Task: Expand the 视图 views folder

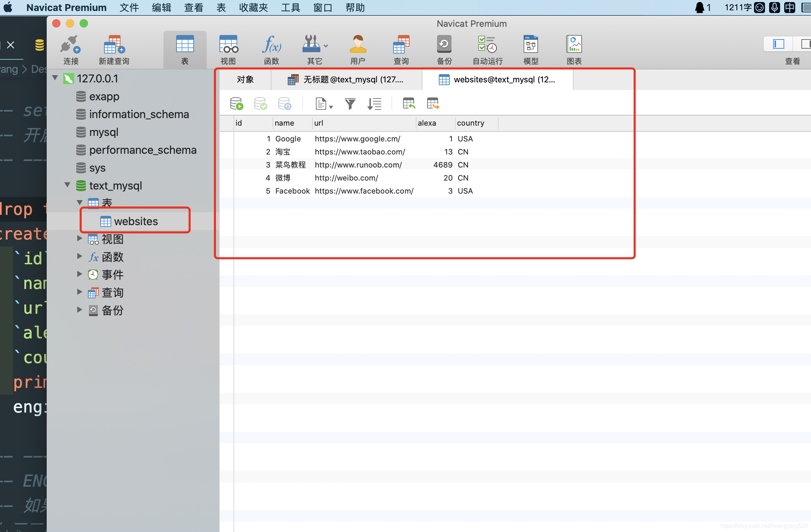Action: (80, 238)
